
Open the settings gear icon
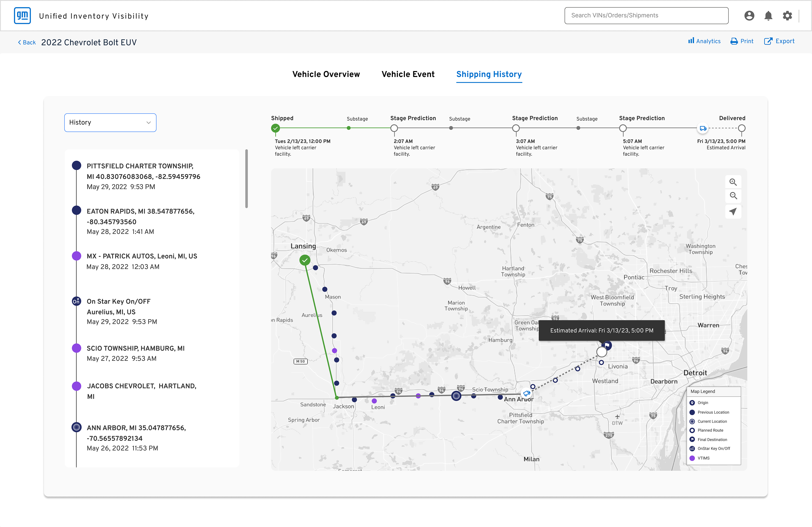[787, 16]
